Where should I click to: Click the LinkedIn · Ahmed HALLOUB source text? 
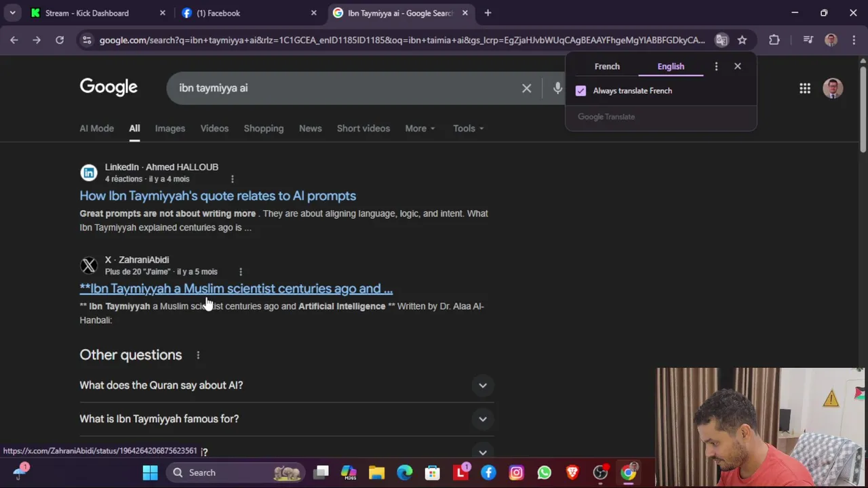(x=161, y=167)
